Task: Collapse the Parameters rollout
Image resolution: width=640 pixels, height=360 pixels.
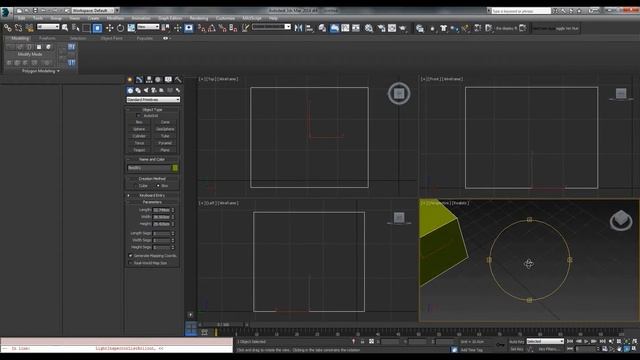Action: (152, 202)
